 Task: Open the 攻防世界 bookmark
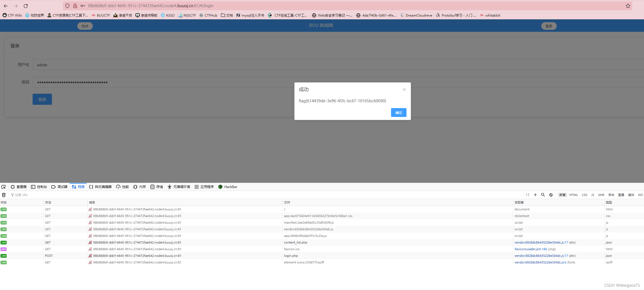(x=35, y=15)
